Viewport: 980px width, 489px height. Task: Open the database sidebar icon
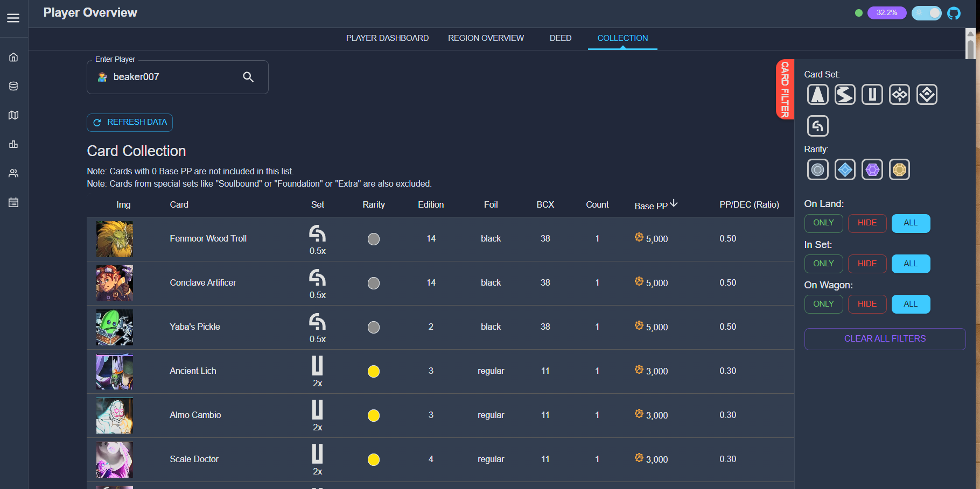tap(13, 86)
